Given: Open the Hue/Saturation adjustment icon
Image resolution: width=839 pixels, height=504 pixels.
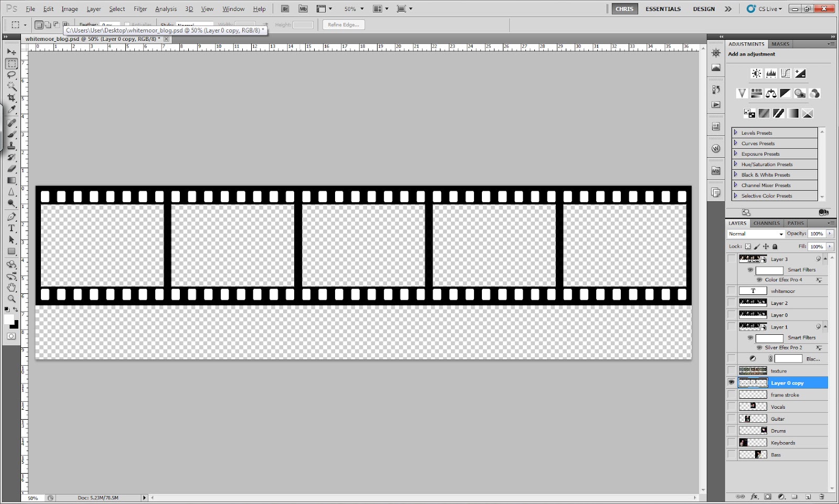Looking at the screenshot, I should 757,93.
